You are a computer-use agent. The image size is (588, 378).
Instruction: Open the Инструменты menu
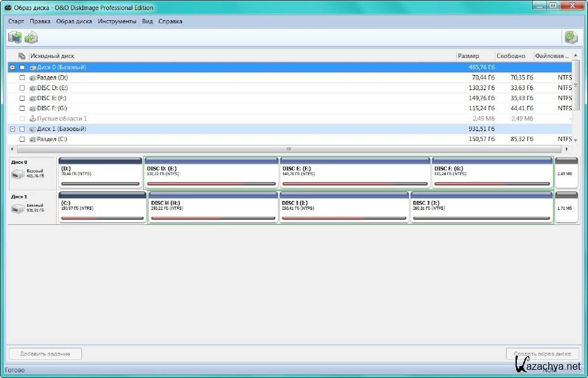117,21
